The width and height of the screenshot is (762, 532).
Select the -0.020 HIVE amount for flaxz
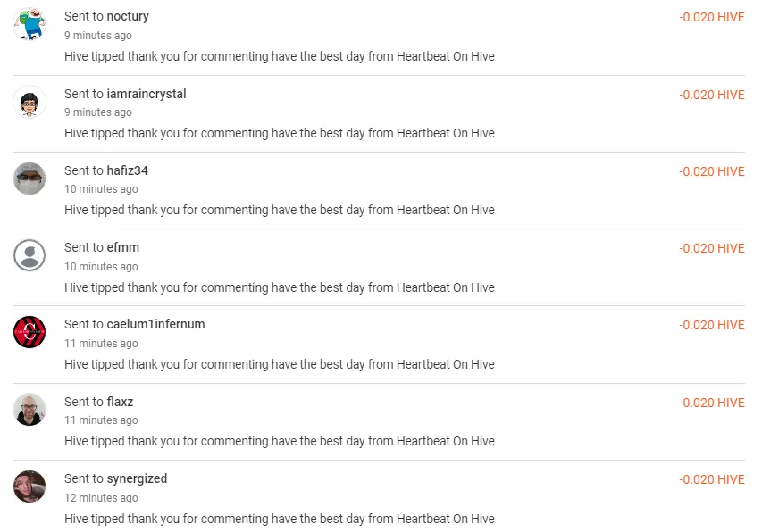pyautogui.click(x=711, y=403)
